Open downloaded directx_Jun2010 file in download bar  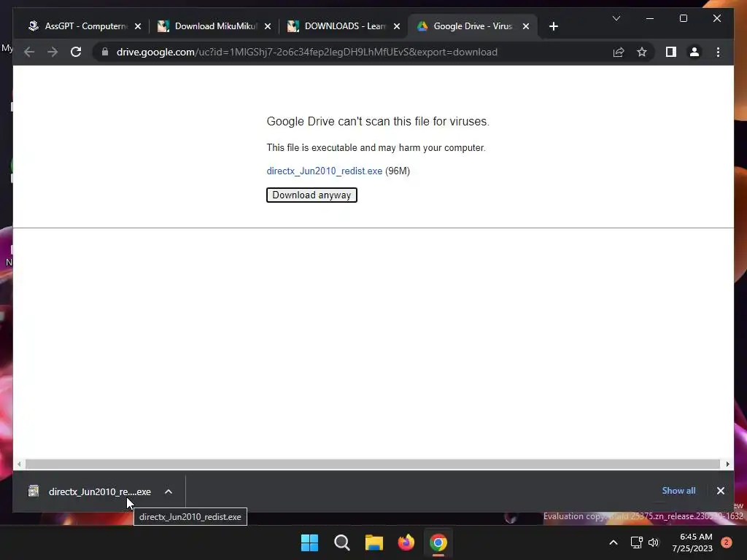tap(99, 491)
